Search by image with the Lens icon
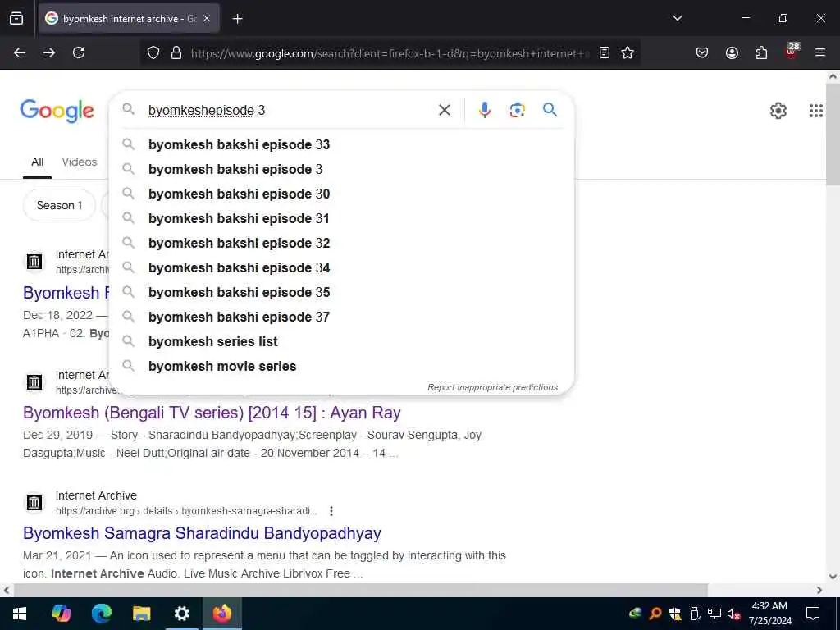 (517, 110)
